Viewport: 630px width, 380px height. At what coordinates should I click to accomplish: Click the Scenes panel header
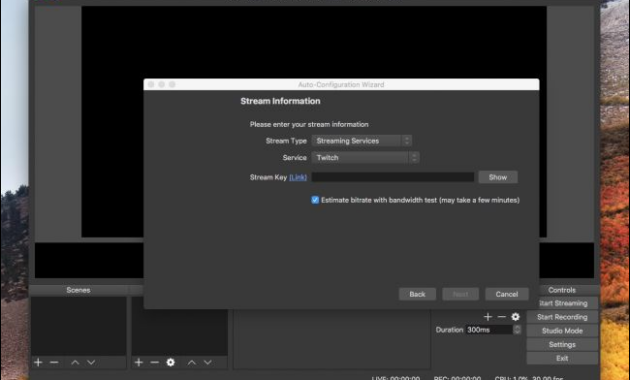pos(78,290)
